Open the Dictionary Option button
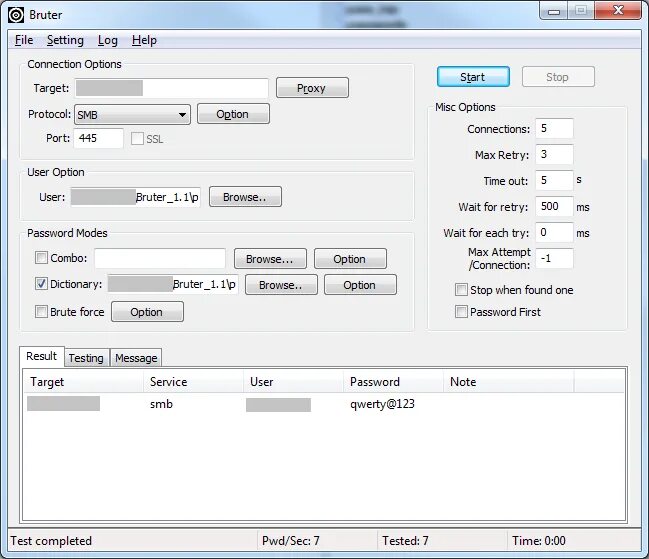 click(x=360, y=285)
